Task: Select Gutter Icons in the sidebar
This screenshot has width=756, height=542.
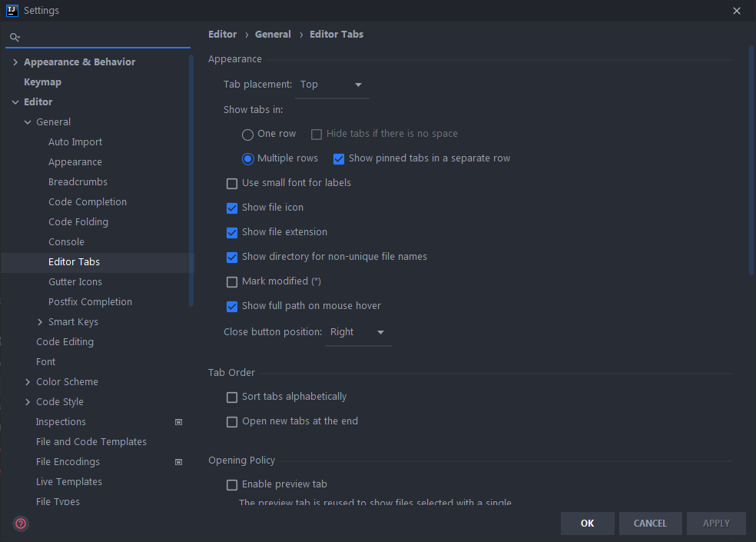Action: (75, 282)
